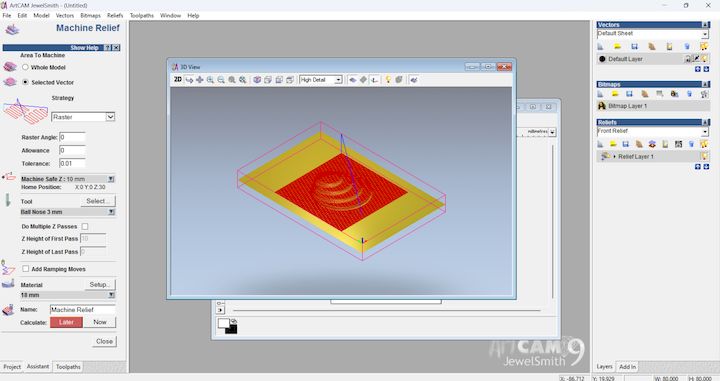
Task: Click the Tolerance input field
Action: coord(72,163)
